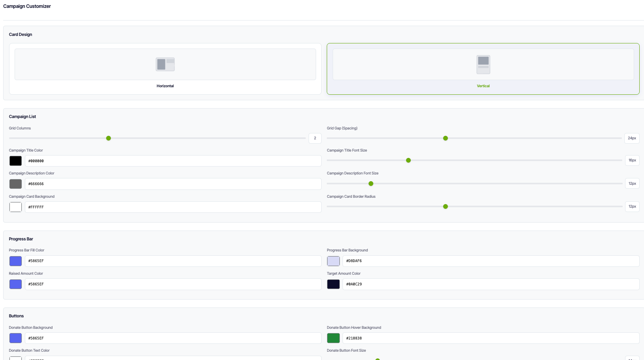The width and height of the screenshot is (644, 360).
Task: Adjust the Grid Gap spacing slider
Action: 446,138
